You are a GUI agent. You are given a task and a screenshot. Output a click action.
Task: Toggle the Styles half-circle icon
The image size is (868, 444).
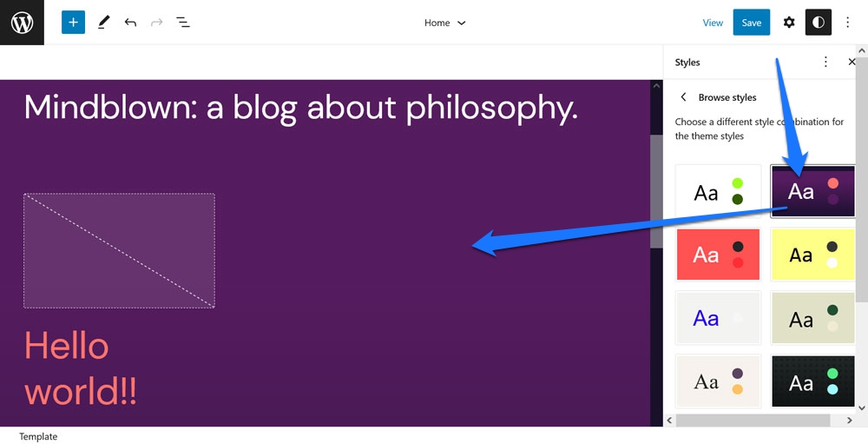tap(819, 23)
